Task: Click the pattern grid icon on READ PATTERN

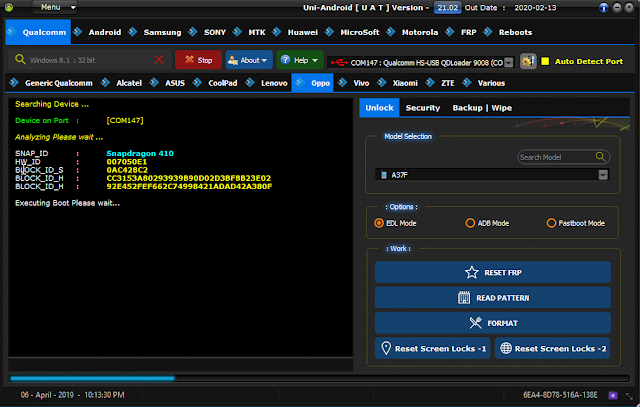Action: pyautogui.click(x=464, y=298)
